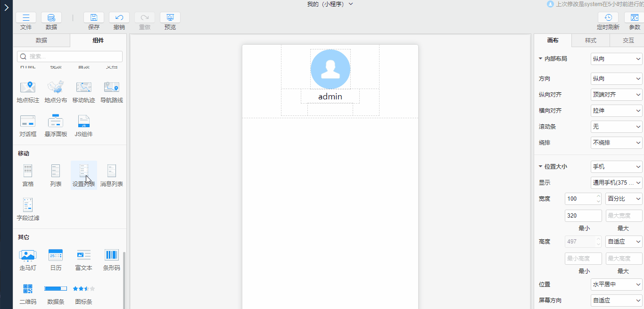Choose the Barcode (条形码) component
The image size is (644, 309).
point(111,255)
